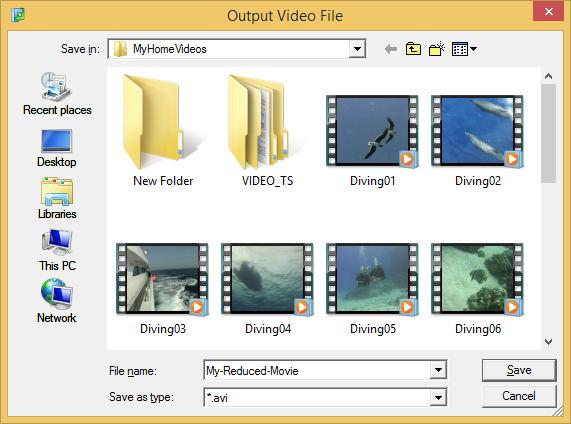
Task: Open Libraries from the sidebar
Action: pyautogui.click(x=57, y=199)
